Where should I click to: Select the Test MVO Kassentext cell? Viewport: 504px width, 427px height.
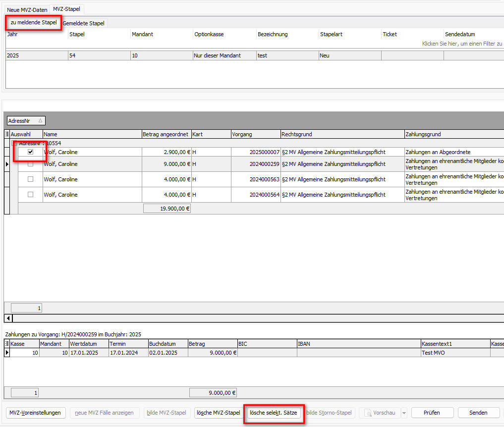click(x=455, y=353)
